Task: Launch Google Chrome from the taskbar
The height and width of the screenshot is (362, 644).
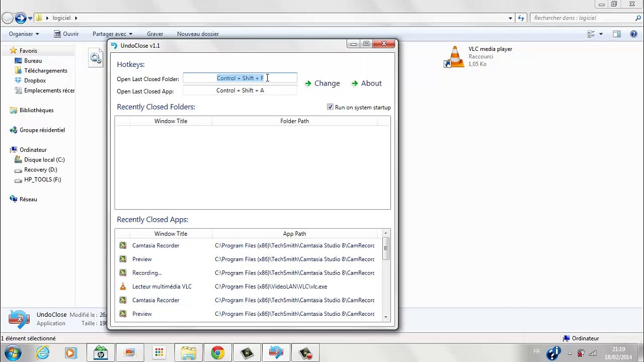Action: 217,353
